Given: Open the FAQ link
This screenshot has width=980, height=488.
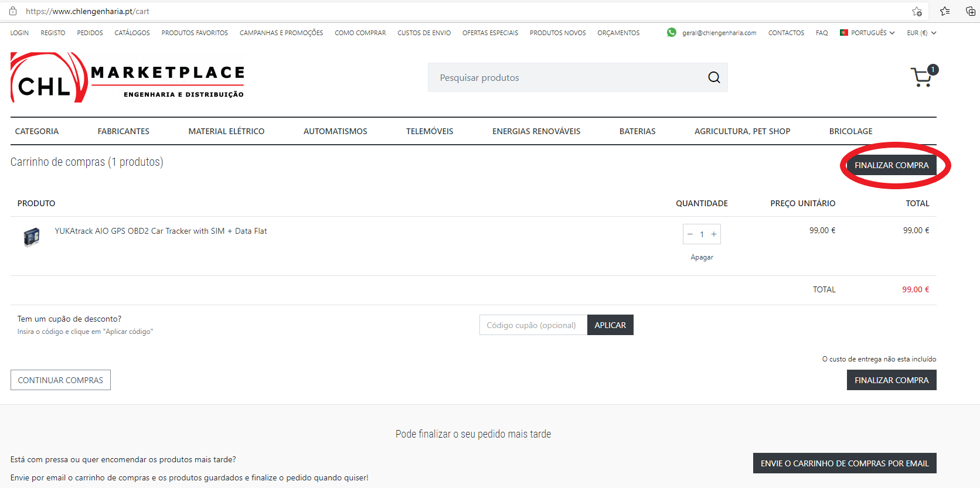Looking at the screenshot, I should tap(822, 33).
